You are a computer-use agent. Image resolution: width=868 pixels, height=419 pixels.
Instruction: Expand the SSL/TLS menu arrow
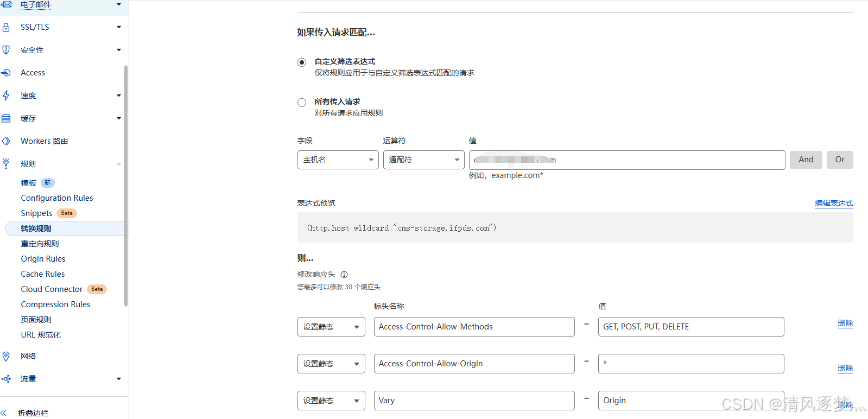[119, 27]
